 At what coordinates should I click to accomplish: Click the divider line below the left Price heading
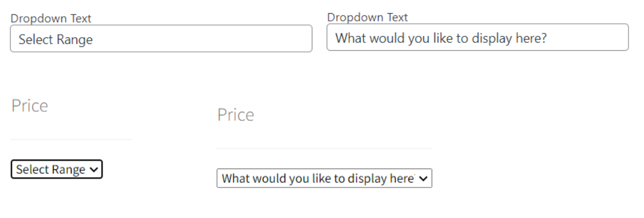pyautogui.click(x=71, y=139)
